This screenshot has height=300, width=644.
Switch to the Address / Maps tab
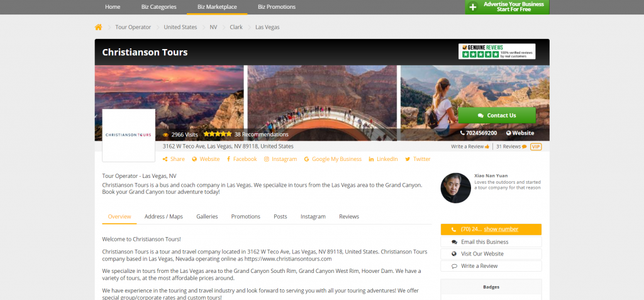click(164, 216)
